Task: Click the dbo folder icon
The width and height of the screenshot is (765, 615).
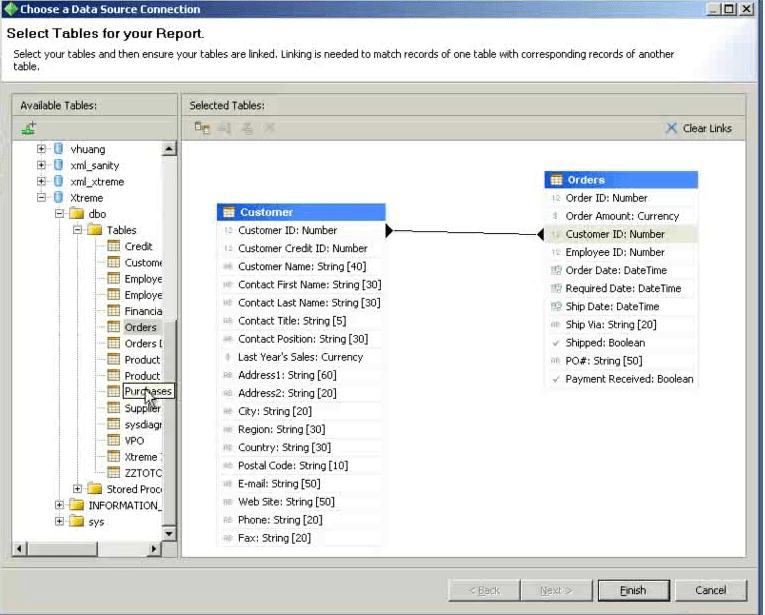Action: tap(77, 214)
